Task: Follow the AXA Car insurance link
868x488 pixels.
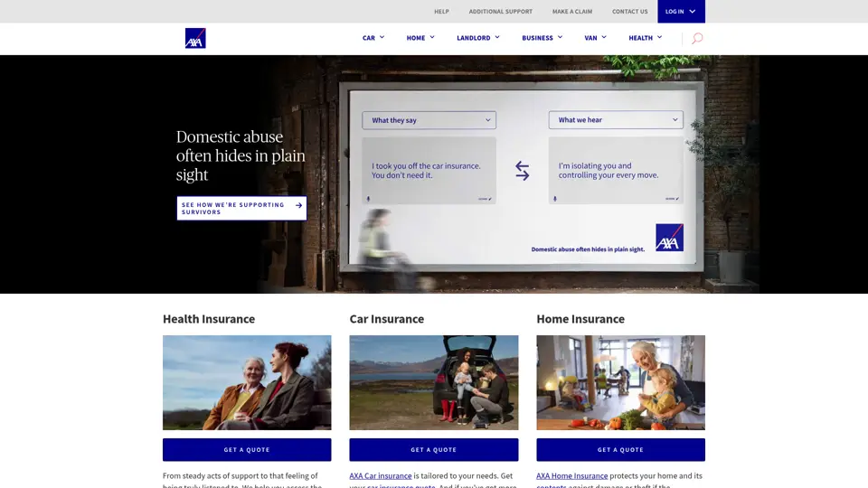Action: tap(381, 476)
